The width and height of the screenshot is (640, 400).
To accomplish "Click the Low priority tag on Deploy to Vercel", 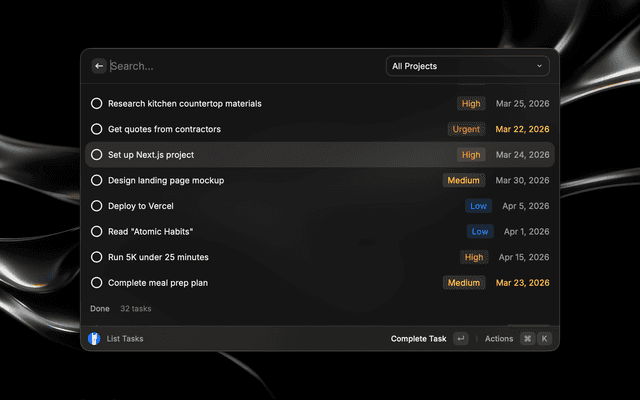I will tap(480, 206).
